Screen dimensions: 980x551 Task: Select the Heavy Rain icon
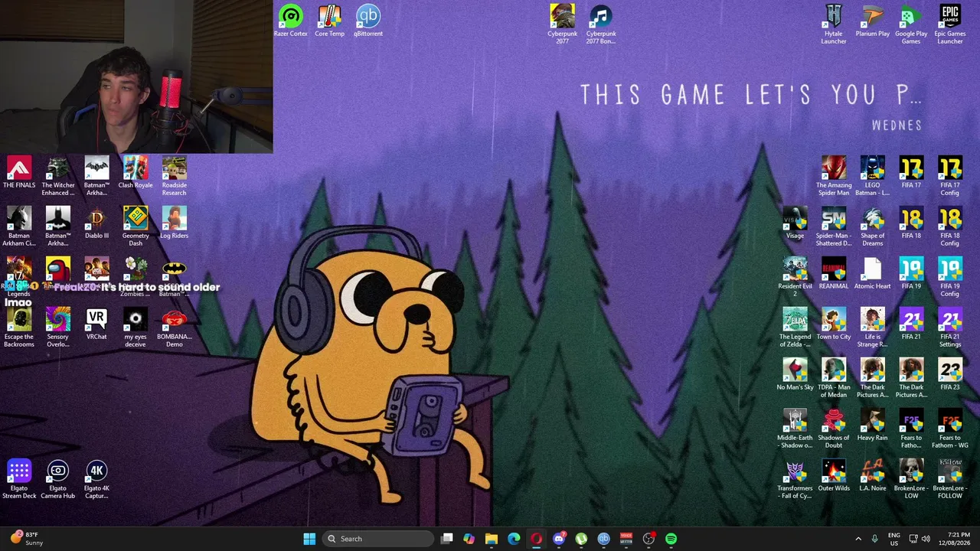[872, 425]
